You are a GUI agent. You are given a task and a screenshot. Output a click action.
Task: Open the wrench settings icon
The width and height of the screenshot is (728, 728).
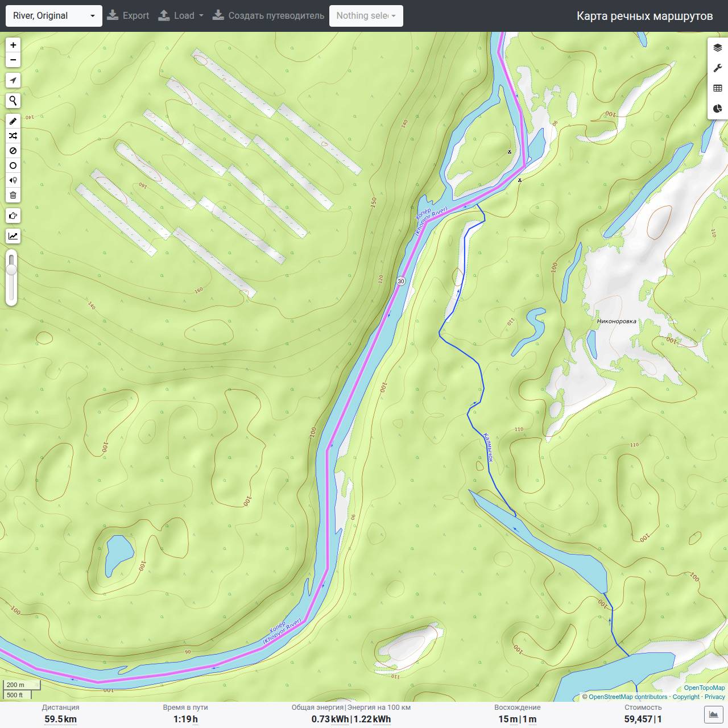tap(718, 68)
